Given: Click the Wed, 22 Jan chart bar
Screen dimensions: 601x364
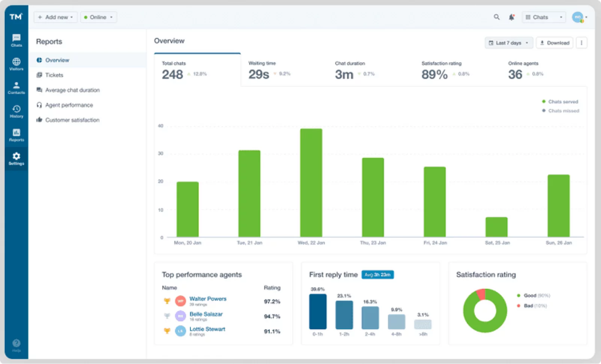Looking at the screenshot, I should (x=311, y=183).
